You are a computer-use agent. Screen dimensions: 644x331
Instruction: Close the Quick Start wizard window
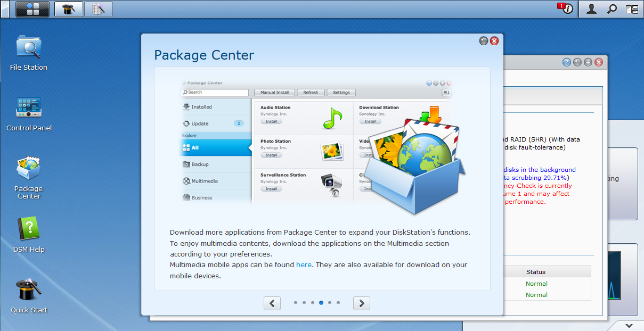coord(494,41)
